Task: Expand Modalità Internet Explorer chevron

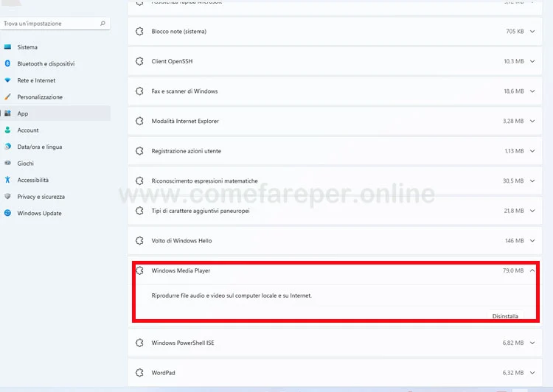Action: pos(532,122)
